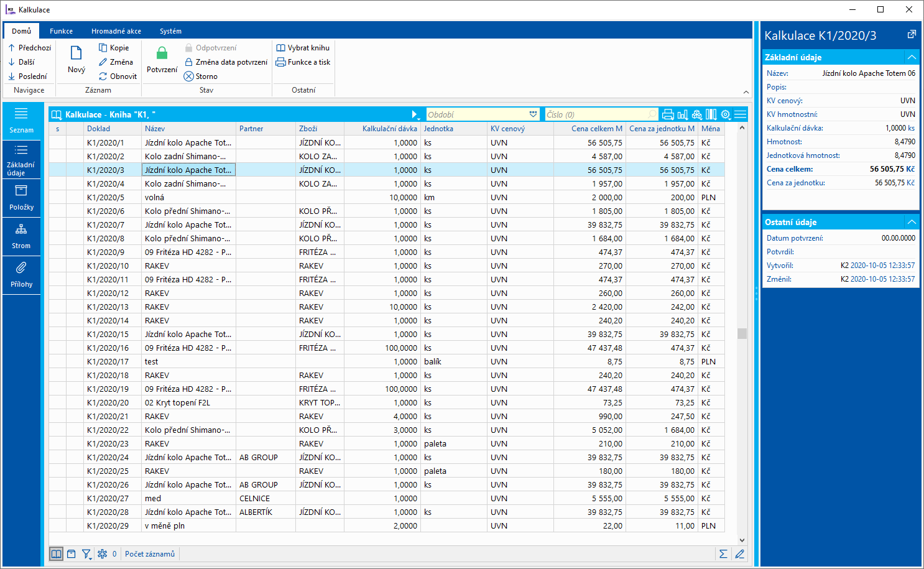
Task: Open the Strom tree view
Action: (21, 236)
